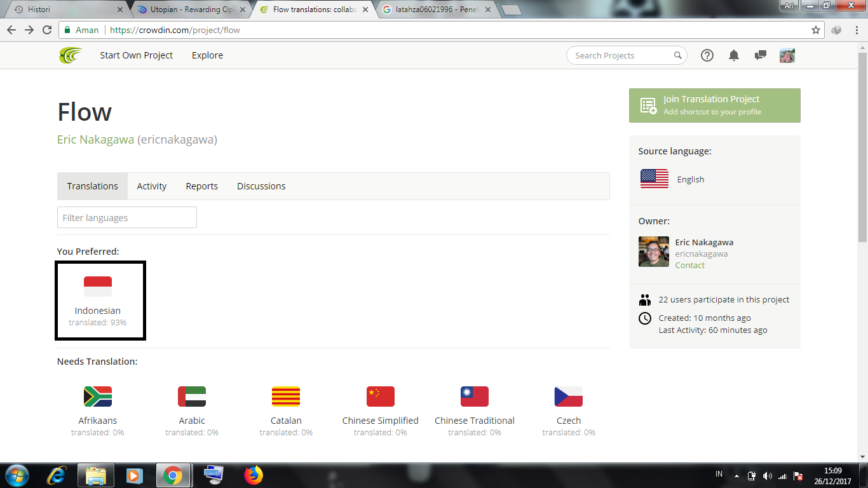Select the Arabic flag
The image size is (868, 488).
point(192,396)
